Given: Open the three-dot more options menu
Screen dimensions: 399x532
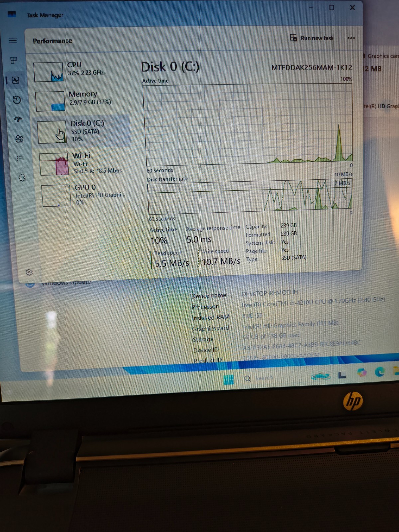Looking at the screenshot, I should (351, 38).
